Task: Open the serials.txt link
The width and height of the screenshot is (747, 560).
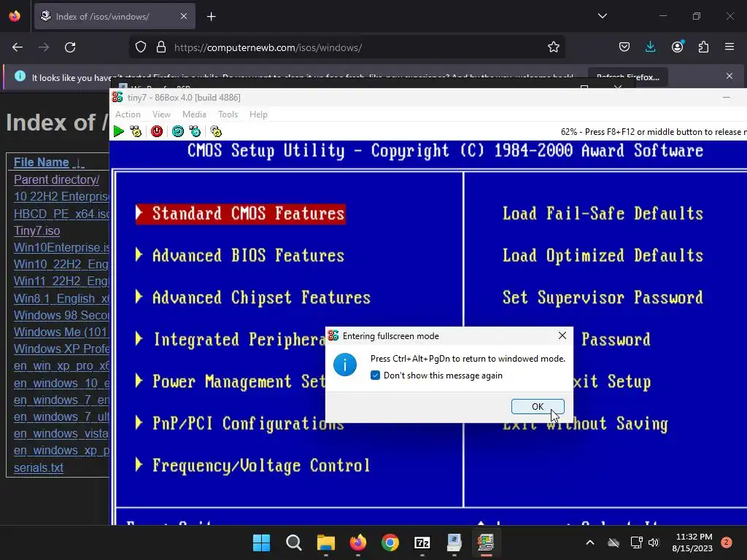Action: point(39,467)
